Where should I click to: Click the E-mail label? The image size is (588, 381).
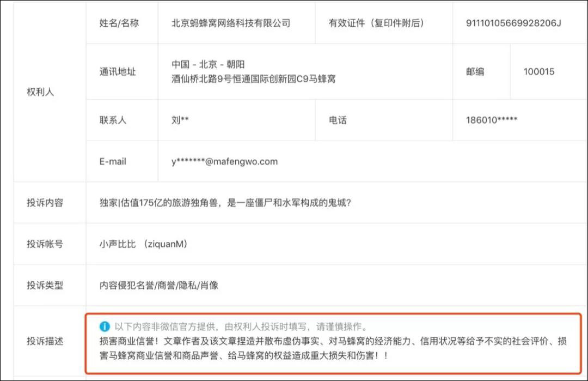[113, 162]
